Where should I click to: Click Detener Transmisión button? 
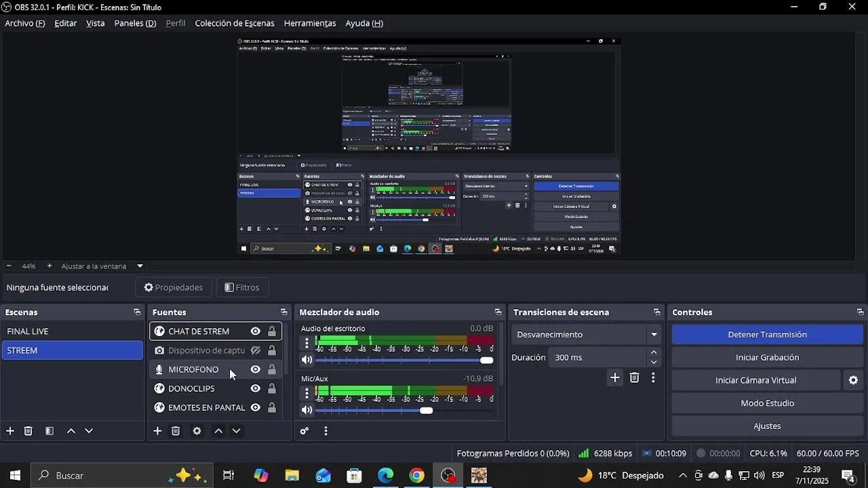767,334
